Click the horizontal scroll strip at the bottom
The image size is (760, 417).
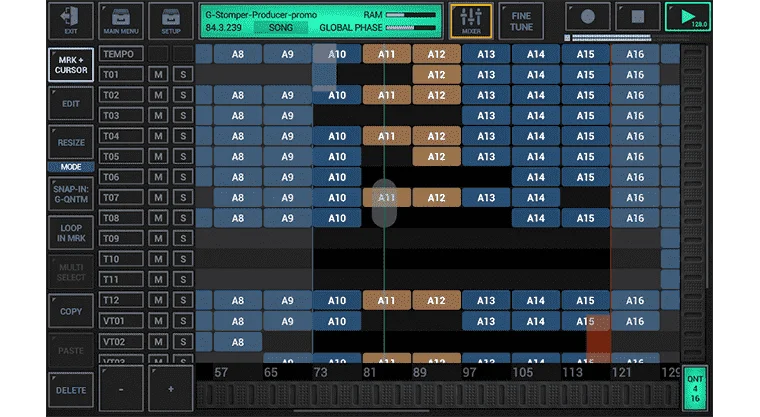click(438, 395)
